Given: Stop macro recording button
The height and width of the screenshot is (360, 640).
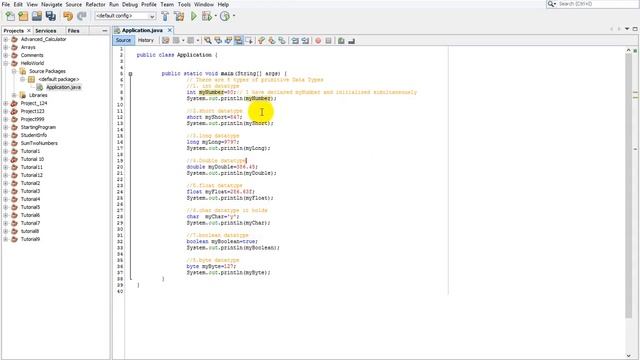Looking at the screenshot, I should point(328,40).
